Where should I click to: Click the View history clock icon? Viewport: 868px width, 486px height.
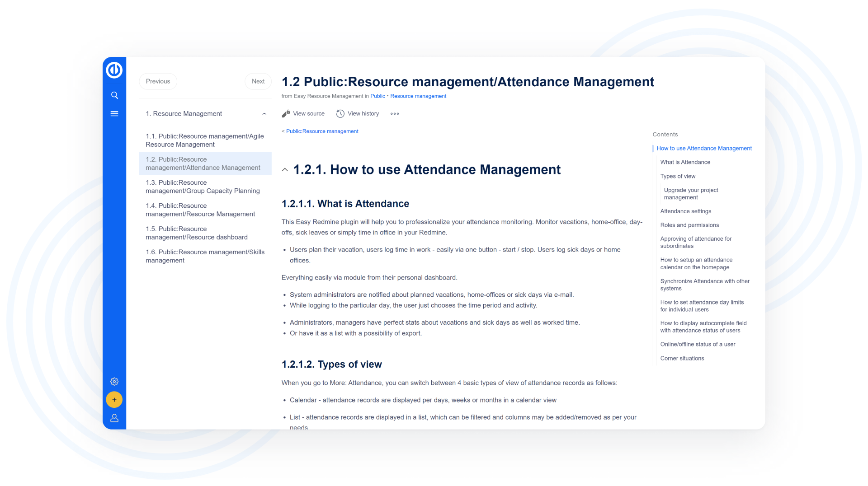click(340, 114)
